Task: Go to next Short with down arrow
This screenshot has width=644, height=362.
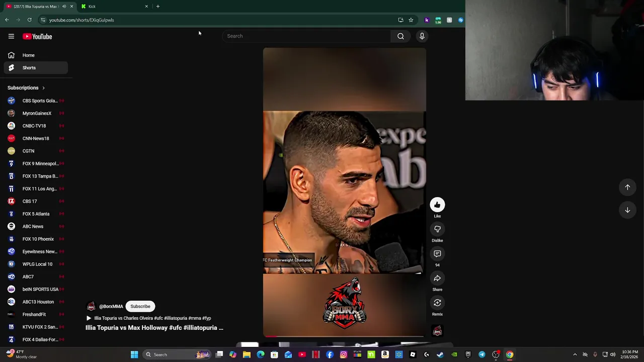Action: (627, 210)
